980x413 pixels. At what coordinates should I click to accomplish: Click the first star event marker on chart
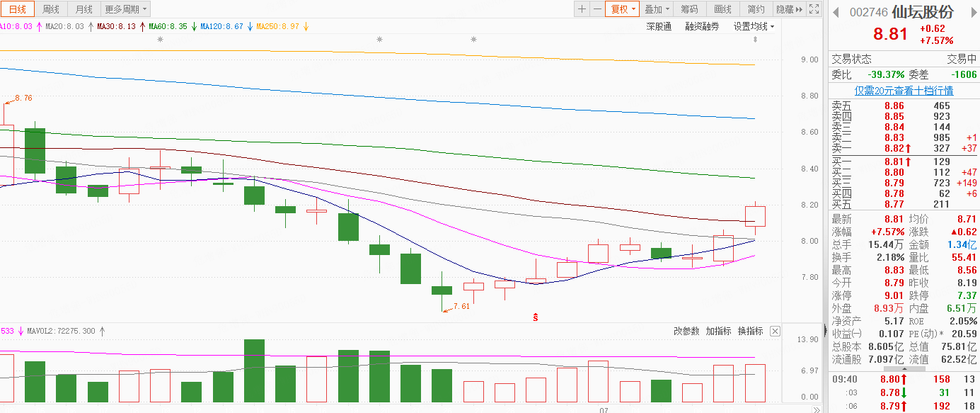(x=160, y=40)
